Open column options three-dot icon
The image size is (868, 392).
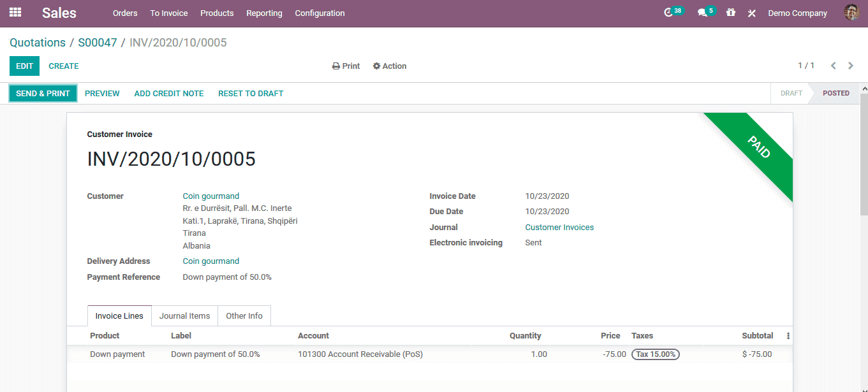click(788, 336)
